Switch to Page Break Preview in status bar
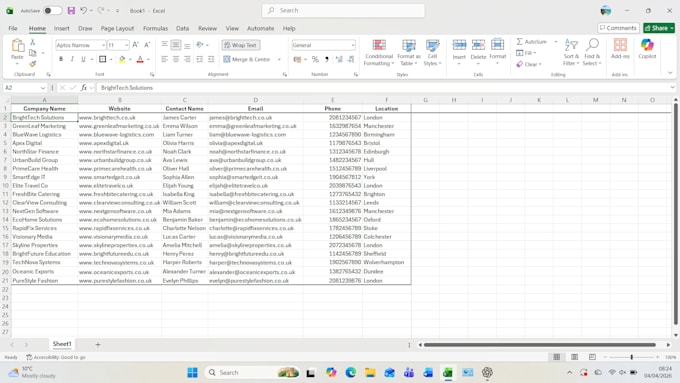Viewport: 680px width, 383px height. (592, 357)
